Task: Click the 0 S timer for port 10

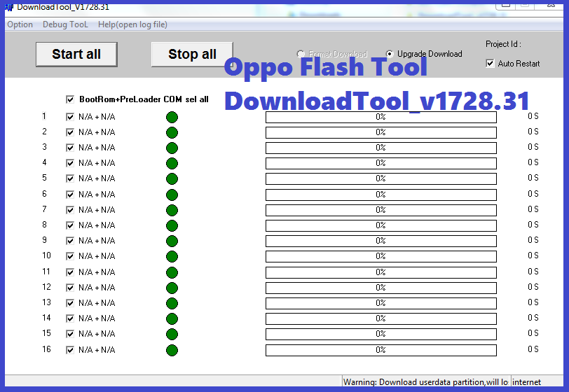Action: point(533,255)
